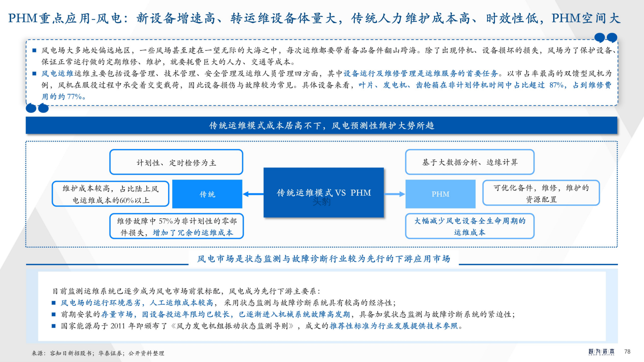Click the blue '传统' block
This screenshot has width=644, height=362.
[207, 194]
